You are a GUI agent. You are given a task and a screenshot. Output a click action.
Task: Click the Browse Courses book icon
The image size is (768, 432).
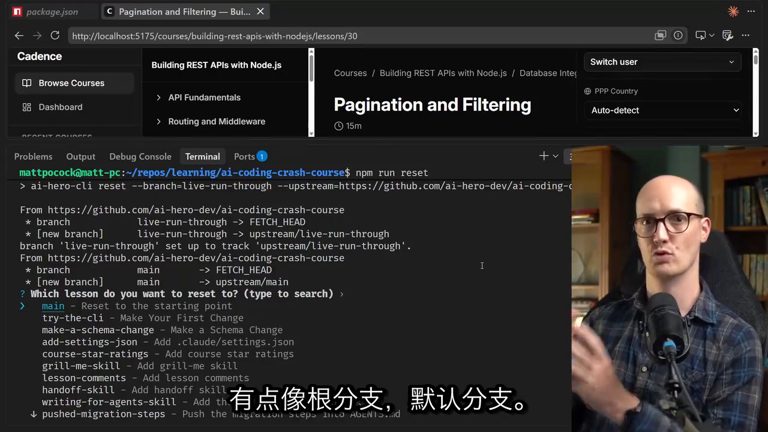point(26,83)
